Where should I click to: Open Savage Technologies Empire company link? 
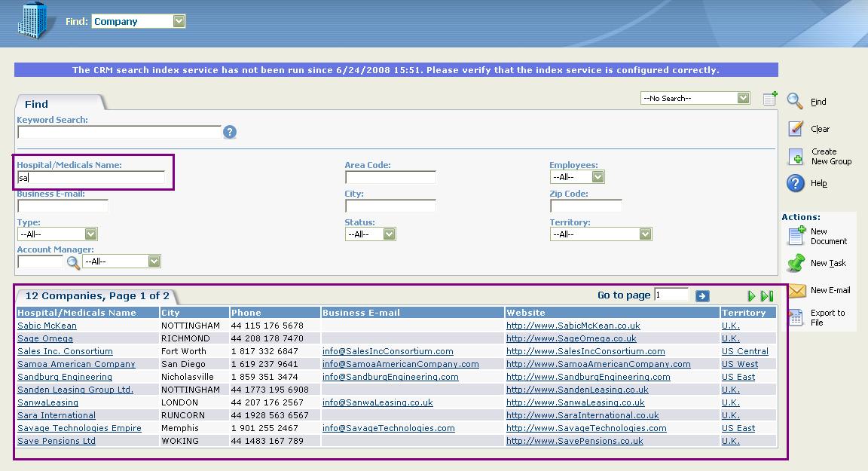(x=79, y=428)
